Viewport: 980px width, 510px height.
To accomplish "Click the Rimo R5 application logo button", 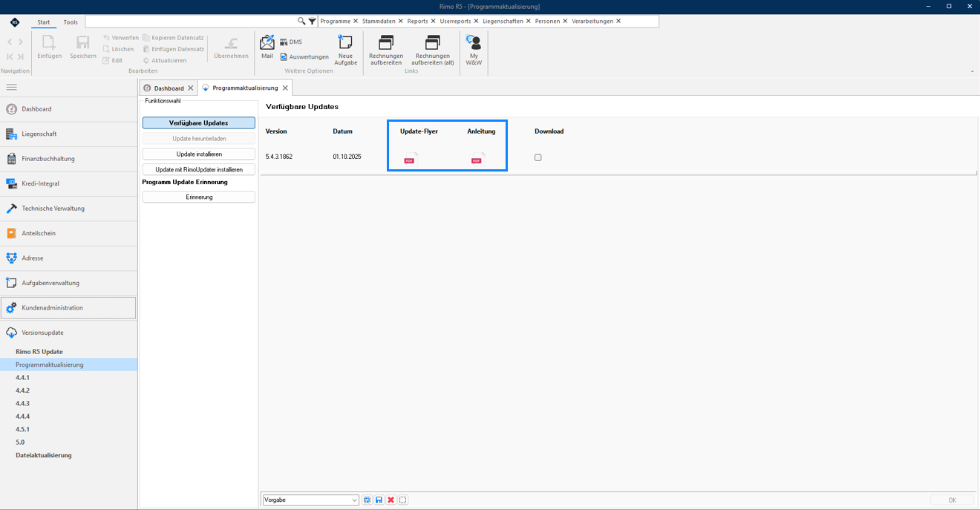I will (15, 22).
